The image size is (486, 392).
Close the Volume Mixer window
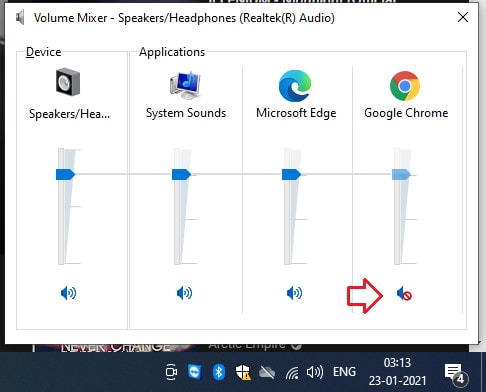pos(463,17)
